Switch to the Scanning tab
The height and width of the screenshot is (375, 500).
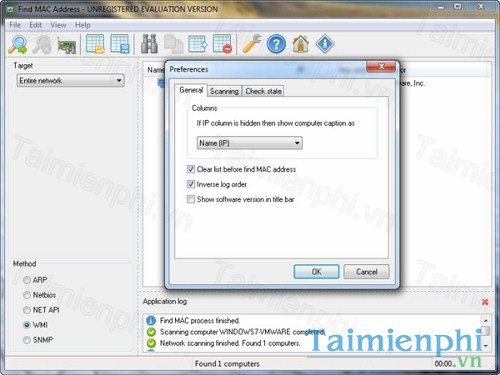(224, 91)
